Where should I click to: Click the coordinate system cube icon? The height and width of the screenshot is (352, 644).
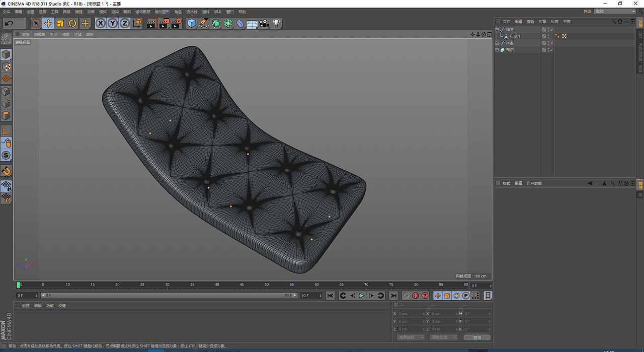point(137,23)
